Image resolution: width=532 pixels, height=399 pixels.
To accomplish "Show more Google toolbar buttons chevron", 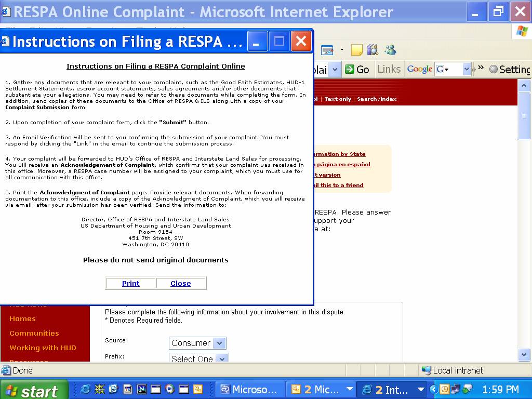I will [481, 68].
